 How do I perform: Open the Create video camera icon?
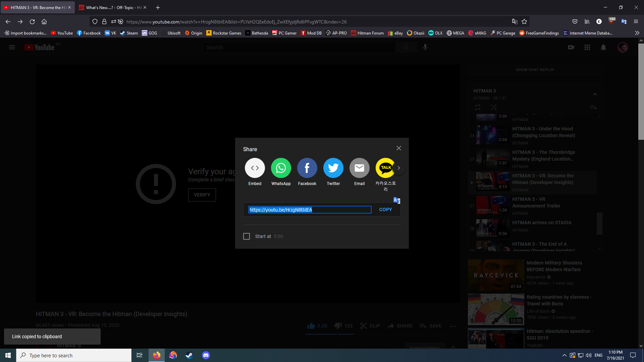571,47
